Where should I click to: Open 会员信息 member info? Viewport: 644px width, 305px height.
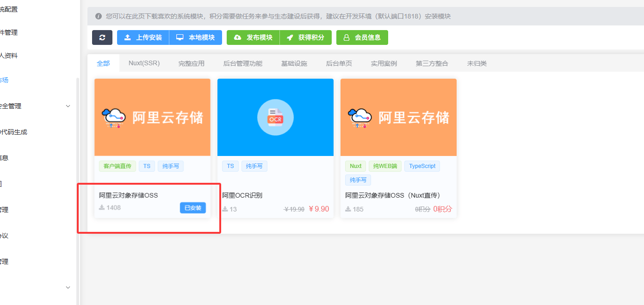[x=362, y=37]
